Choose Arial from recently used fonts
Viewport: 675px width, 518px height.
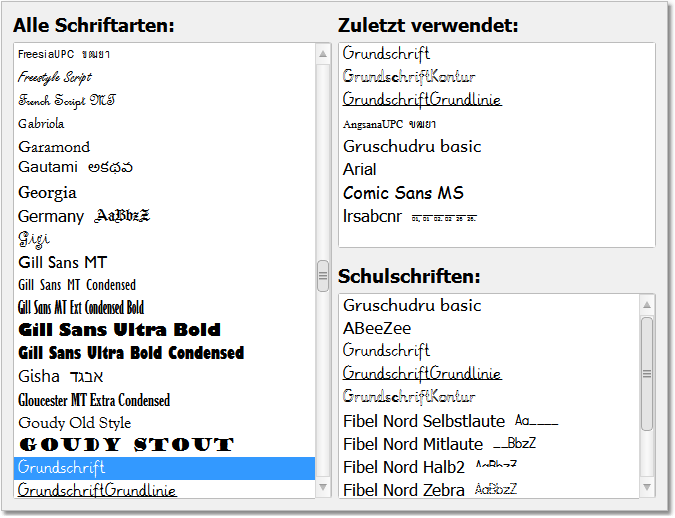[x=497, y=170]
